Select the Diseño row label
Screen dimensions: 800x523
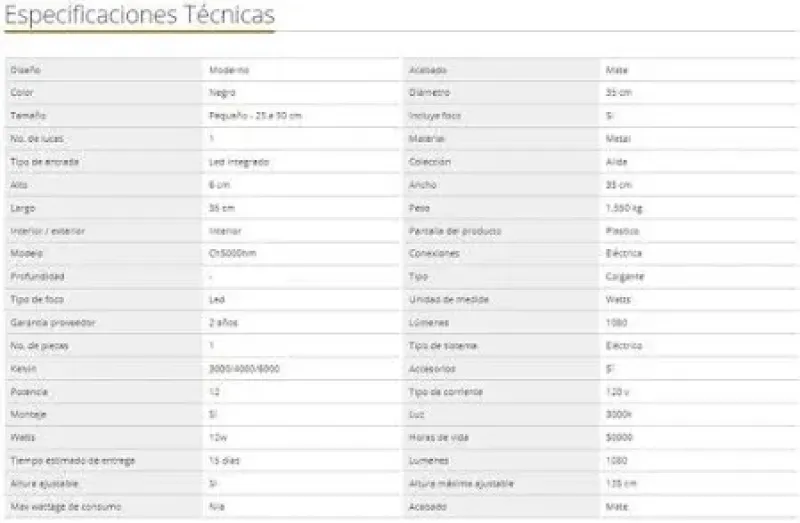pos(24,70)
